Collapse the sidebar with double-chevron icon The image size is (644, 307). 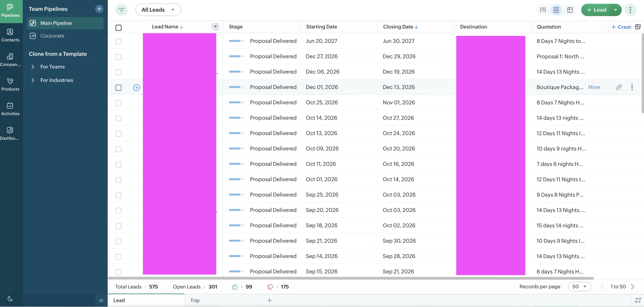pos(101,300)
